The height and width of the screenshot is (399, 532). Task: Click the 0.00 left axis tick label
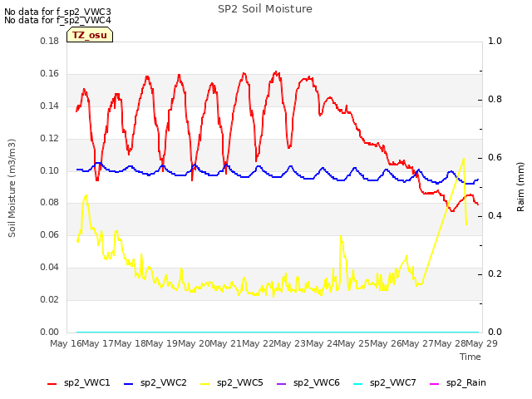[x=50, y=332]
